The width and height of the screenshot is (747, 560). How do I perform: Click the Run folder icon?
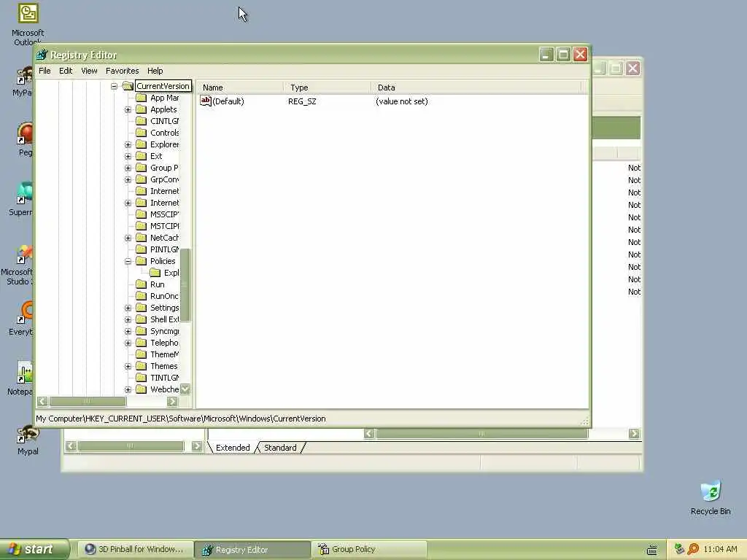[141, 284]
